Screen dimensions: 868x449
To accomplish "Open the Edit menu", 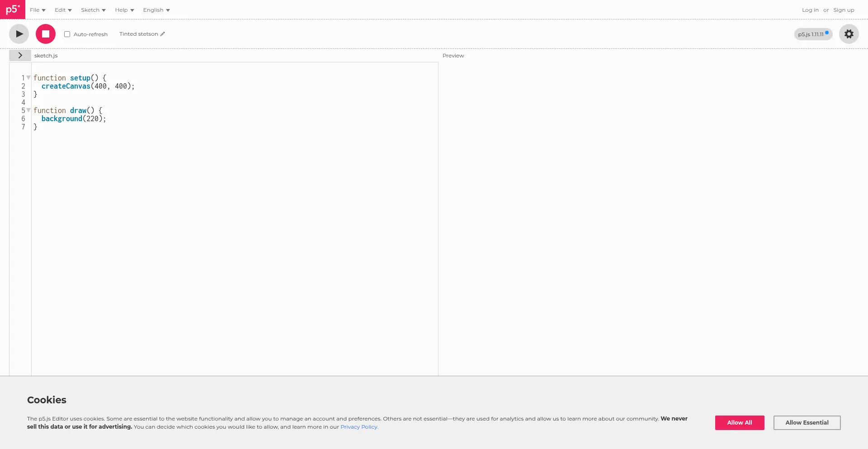I will coord(63,10).
